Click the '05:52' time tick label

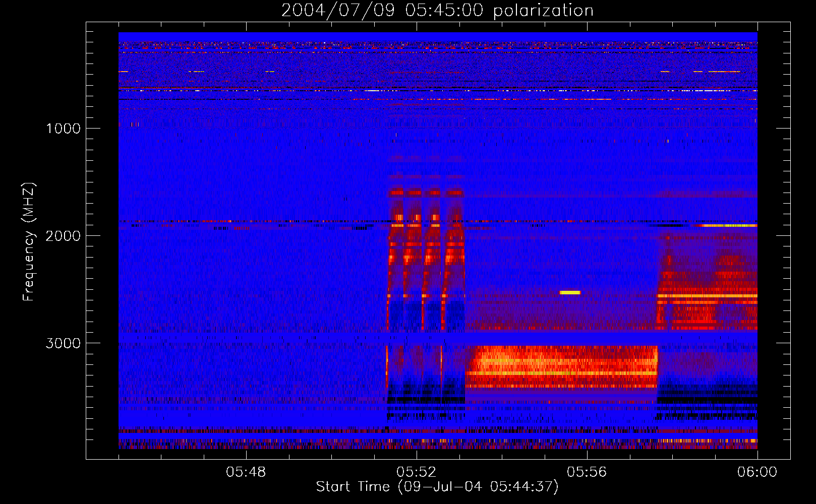[x=417, y=472]
